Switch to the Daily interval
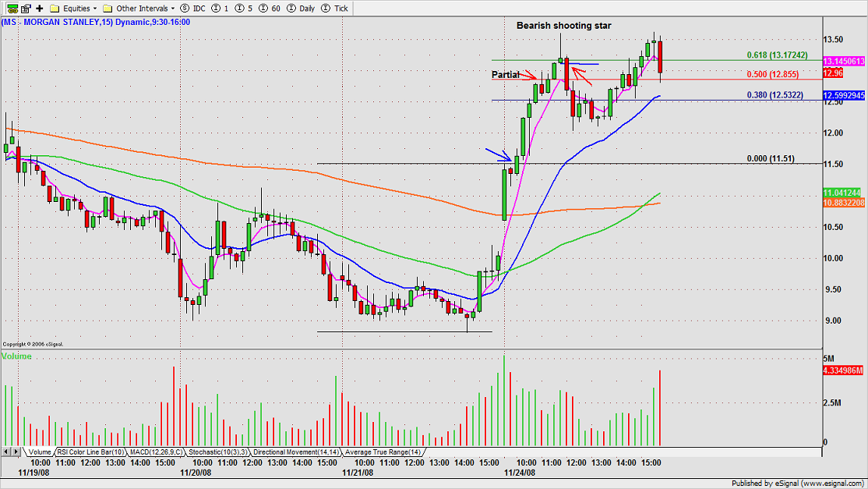The width and height of the screenshot is (868, 489). (x=302, y=9)
